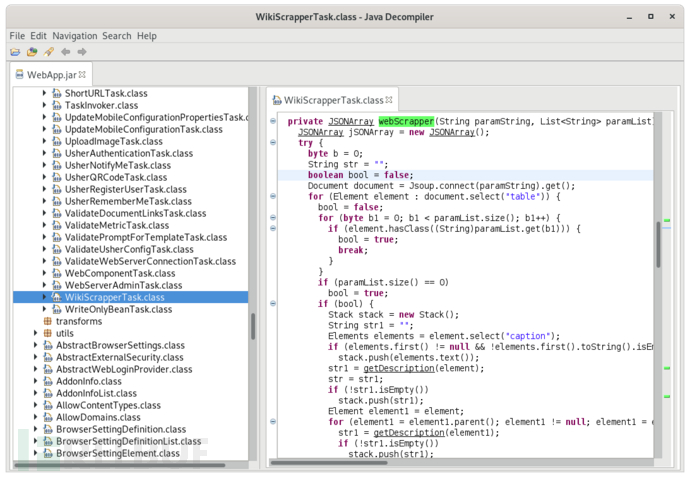
Task: Click the WebServerAdminTask.class file icon
Action: pyautogui.click(x=56, y=285)
